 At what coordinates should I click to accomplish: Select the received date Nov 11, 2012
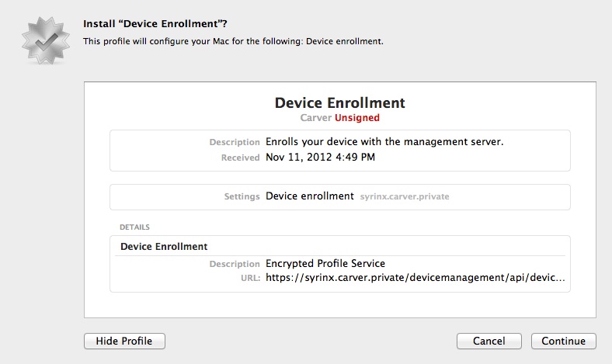pyautogui.click(x=321, y=157)
